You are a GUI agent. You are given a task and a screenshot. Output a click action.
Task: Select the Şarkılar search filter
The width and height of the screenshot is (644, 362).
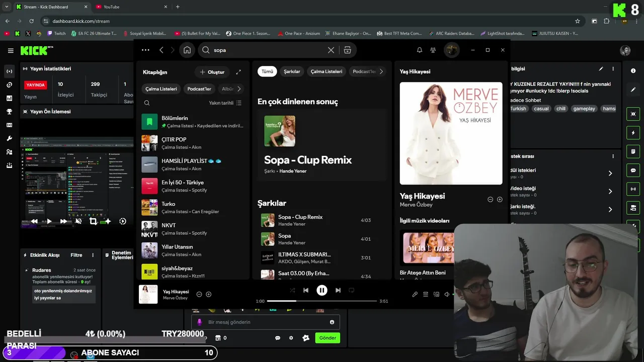(x=292, y=71)
